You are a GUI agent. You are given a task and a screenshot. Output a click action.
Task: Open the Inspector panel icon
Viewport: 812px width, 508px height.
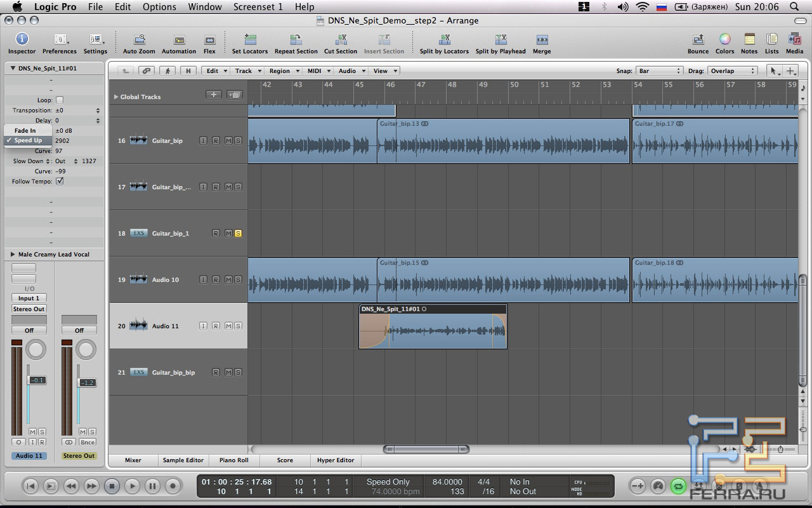[22, 41]
